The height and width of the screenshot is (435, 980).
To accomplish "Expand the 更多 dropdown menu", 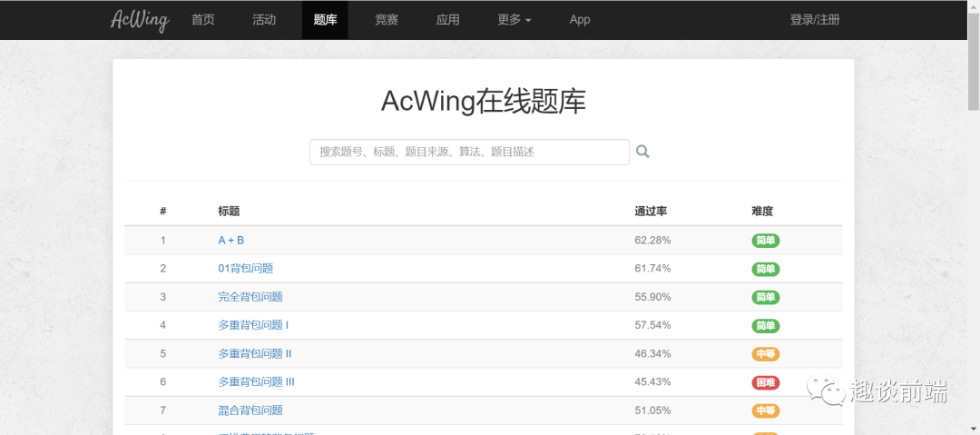I will (x=514, y=20).
